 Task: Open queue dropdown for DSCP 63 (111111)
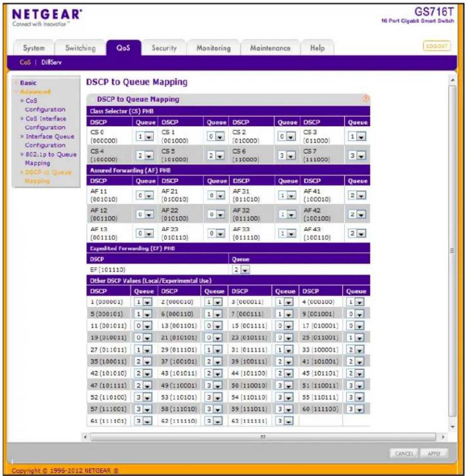[284, 421]
